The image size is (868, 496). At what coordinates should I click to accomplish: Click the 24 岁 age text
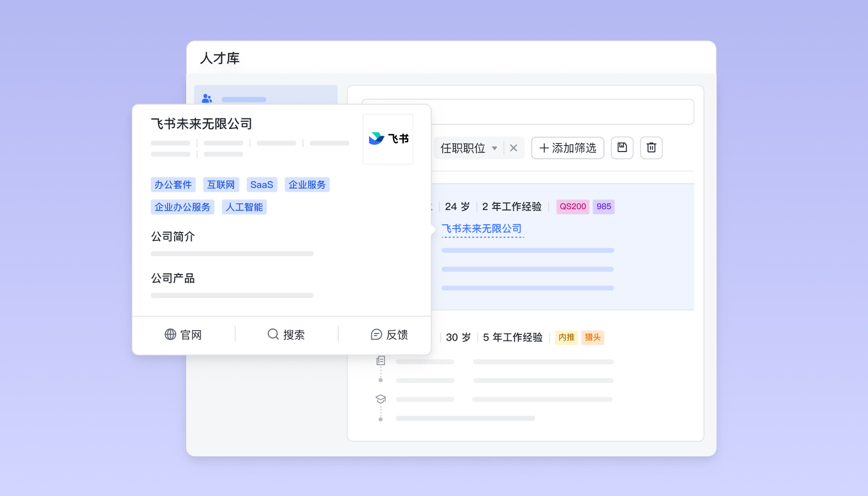click(x=457, y=207)
